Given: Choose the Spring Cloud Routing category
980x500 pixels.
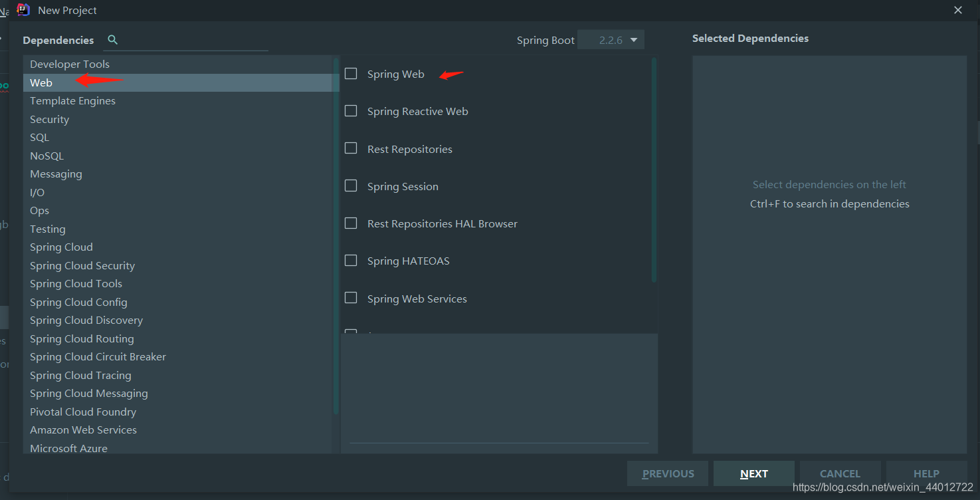Looking at the screenshot, I should [178, 338].
